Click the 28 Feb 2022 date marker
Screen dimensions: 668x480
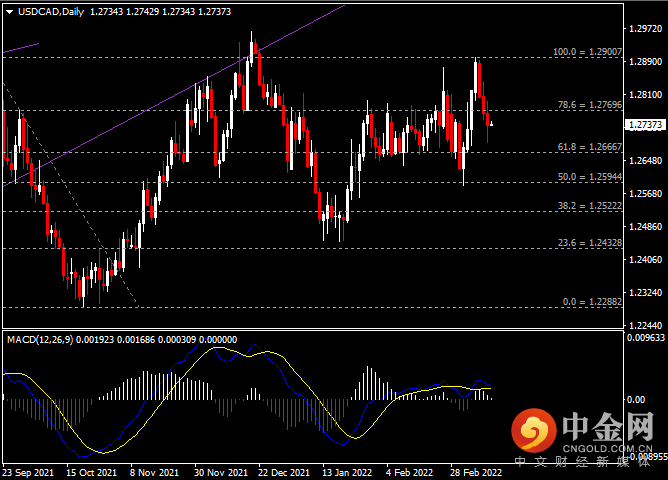(x=476, y=472)
